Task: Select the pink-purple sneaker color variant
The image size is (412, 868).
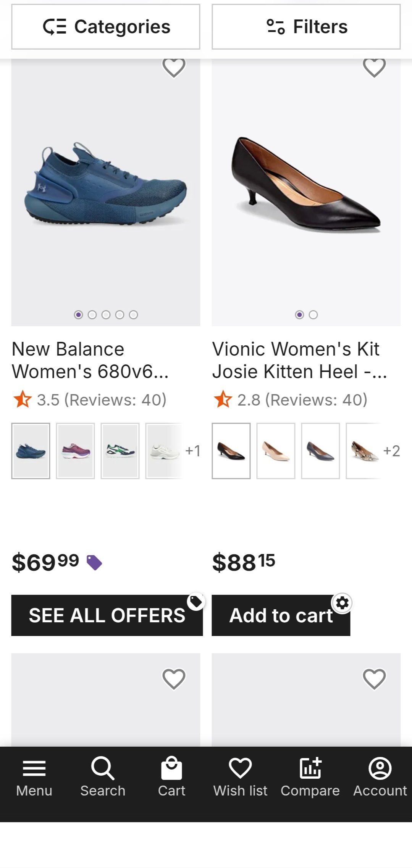Action: coord(75,451)
